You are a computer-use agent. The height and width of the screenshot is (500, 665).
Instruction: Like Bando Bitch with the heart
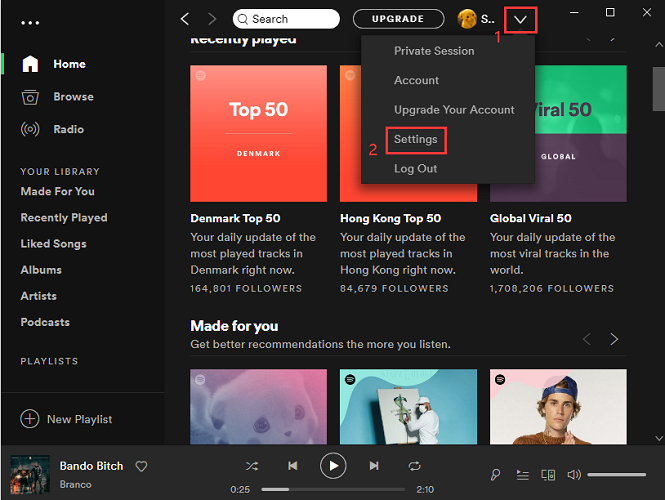tap(141, 466)
